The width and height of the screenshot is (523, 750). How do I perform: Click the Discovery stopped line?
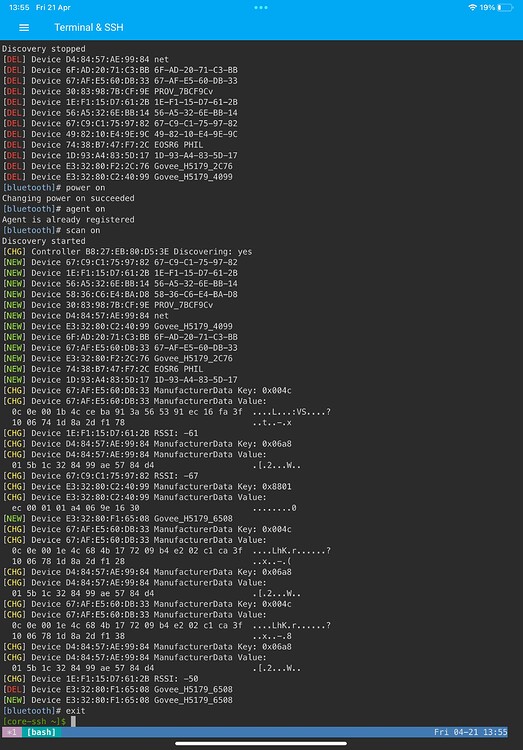[x=44, y=49]
